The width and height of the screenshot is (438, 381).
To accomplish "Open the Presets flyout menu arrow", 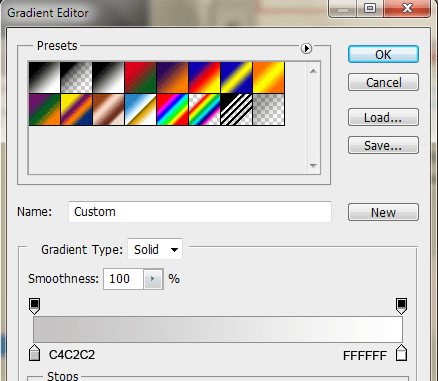I will click(306, 49).
